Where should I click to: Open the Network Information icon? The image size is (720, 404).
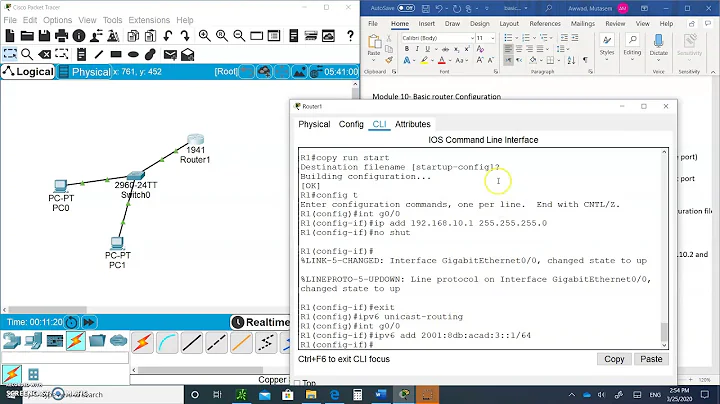click(79, 36)
